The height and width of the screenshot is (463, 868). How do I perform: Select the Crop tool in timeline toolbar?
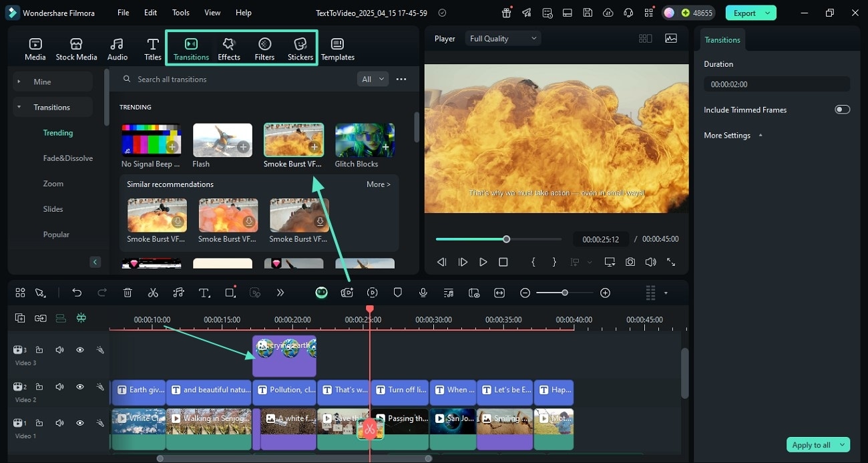point(230,293)
